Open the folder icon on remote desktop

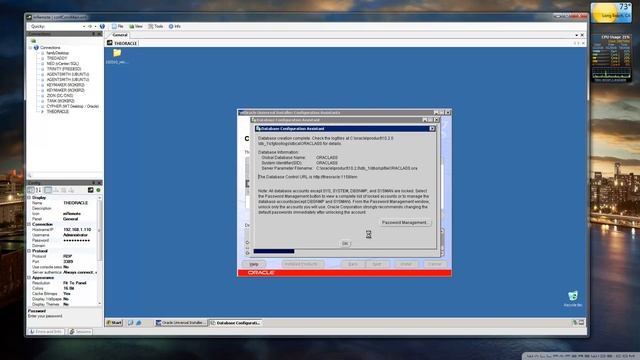point(117,53)
